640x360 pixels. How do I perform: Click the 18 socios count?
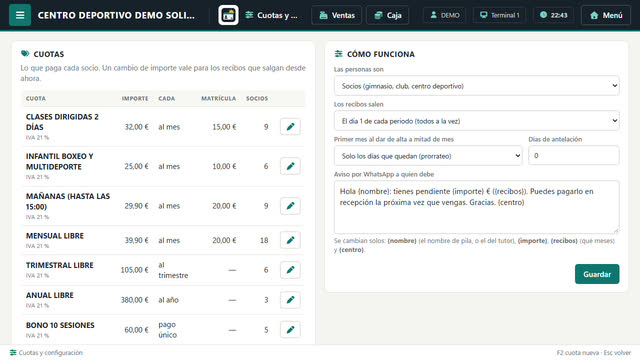coord(264,240)
